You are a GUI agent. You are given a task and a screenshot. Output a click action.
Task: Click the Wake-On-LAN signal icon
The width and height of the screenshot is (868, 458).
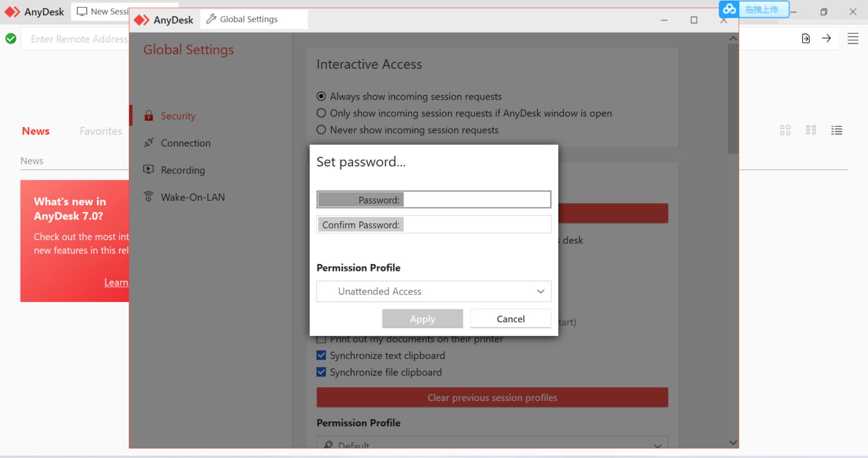(149, 197)
